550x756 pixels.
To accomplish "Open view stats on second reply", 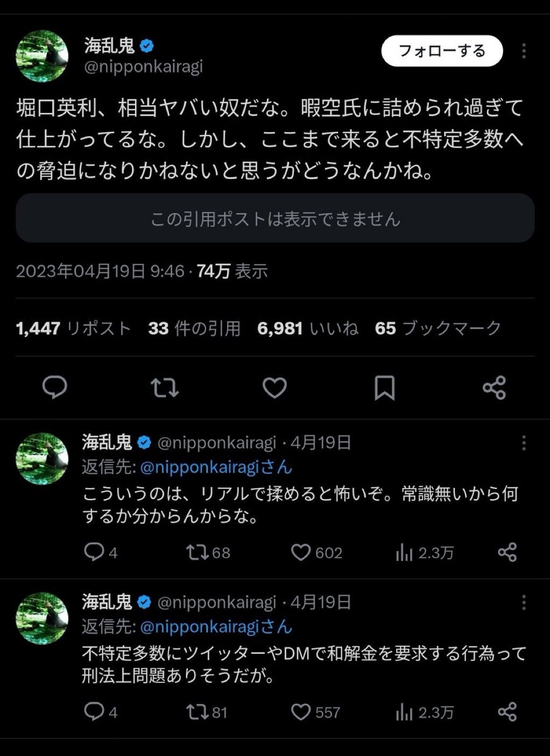I will click(425, 712).
